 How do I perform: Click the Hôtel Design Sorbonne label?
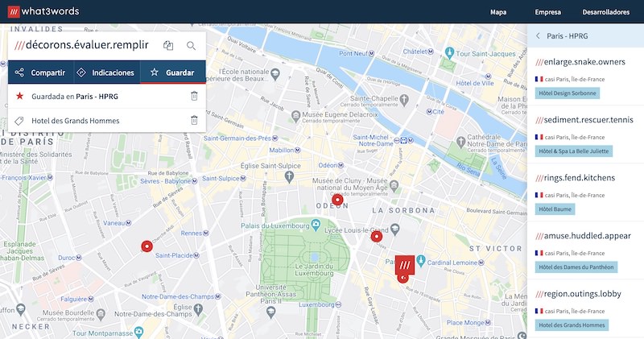coord(568,93)
